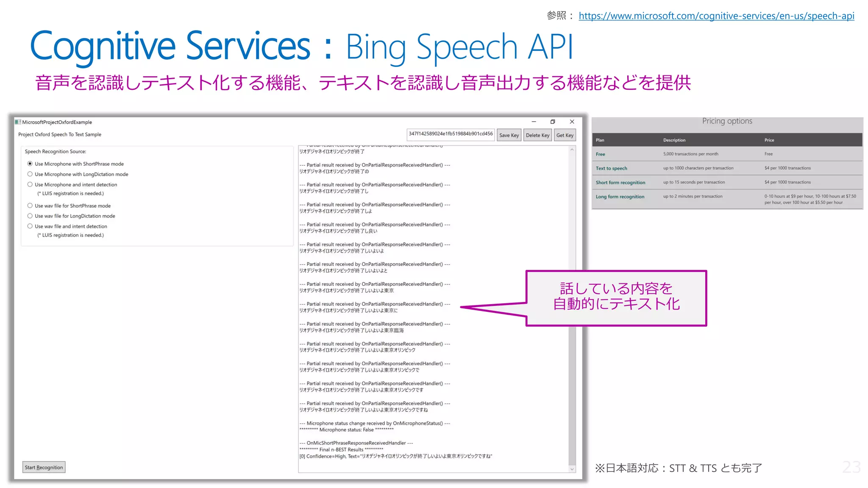
Task: Click the log scrollbar up arrow
Action: (x=572, y=150)
